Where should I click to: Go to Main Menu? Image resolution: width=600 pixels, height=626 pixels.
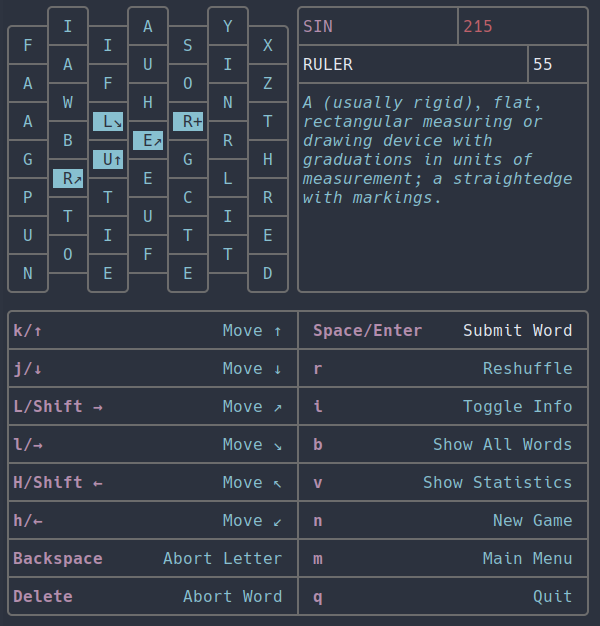tap(527, 559)
